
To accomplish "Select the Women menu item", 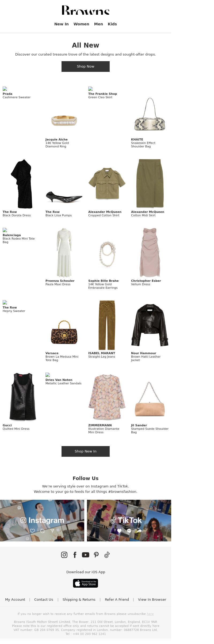I will click(81, 24).
